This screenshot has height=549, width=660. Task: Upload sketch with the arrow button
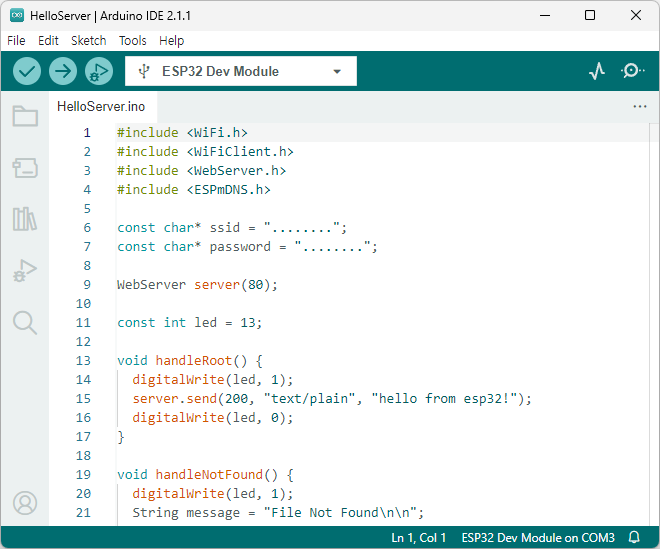(x=63, y=71)
